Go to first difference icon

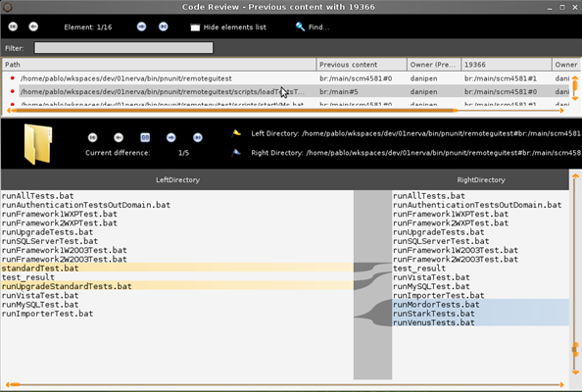93,138
